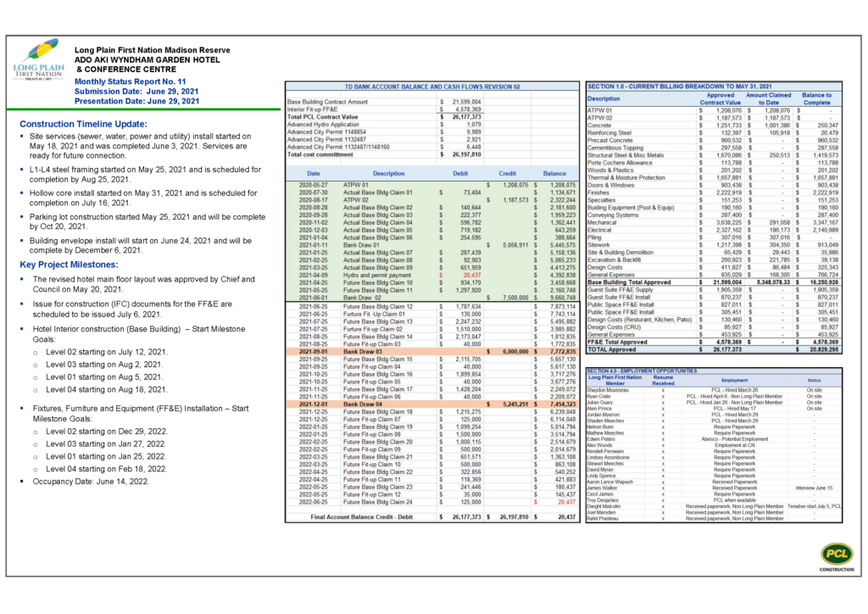
Task: Click the 'Advanced Hydro Application' row
Action: 384,125
